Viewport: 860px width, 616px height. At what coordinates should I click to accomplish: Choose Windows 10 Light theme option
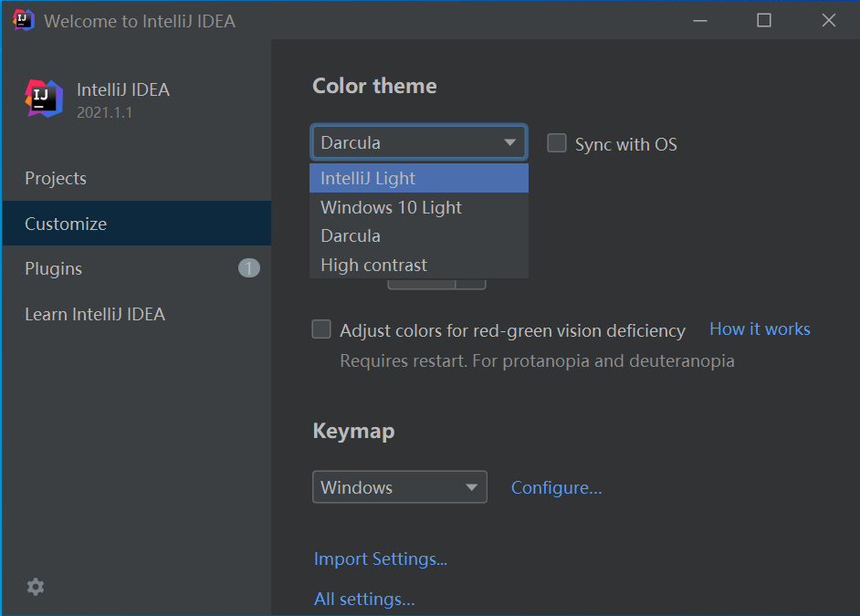point(419,207)
